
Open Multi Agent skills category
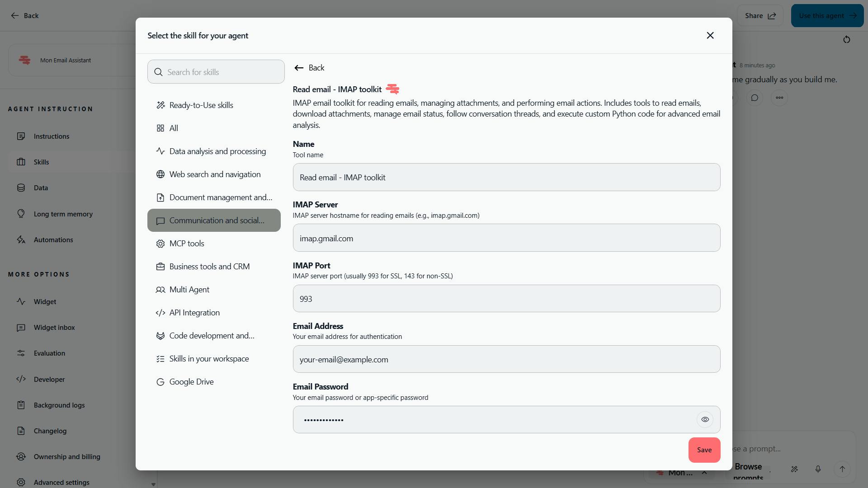(x=189, y=290)
